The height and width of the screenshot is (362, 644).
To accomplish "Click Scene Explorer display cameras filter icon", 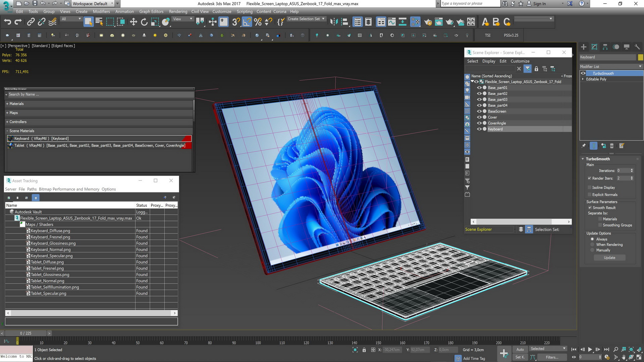I will point(467,97).
